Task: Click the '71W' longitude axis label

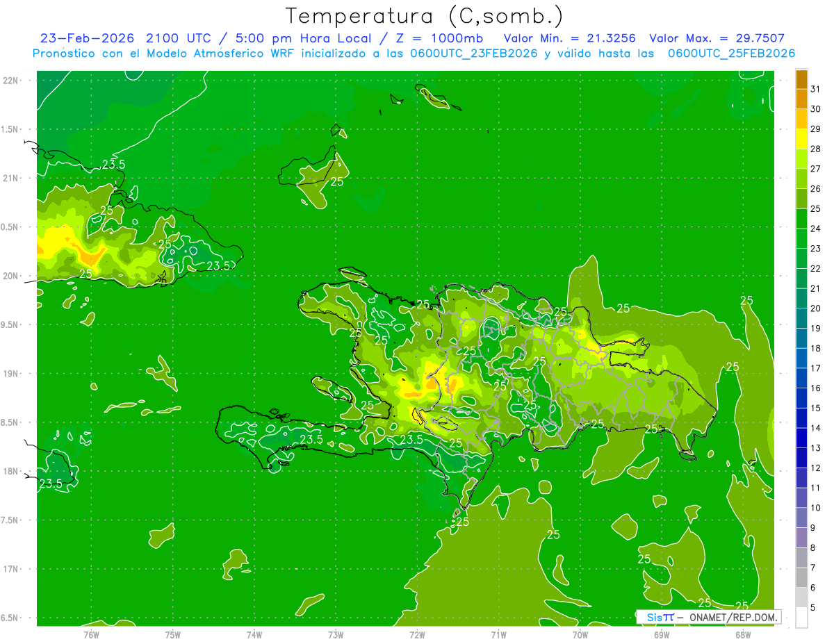Action: (x=498, y=634)
